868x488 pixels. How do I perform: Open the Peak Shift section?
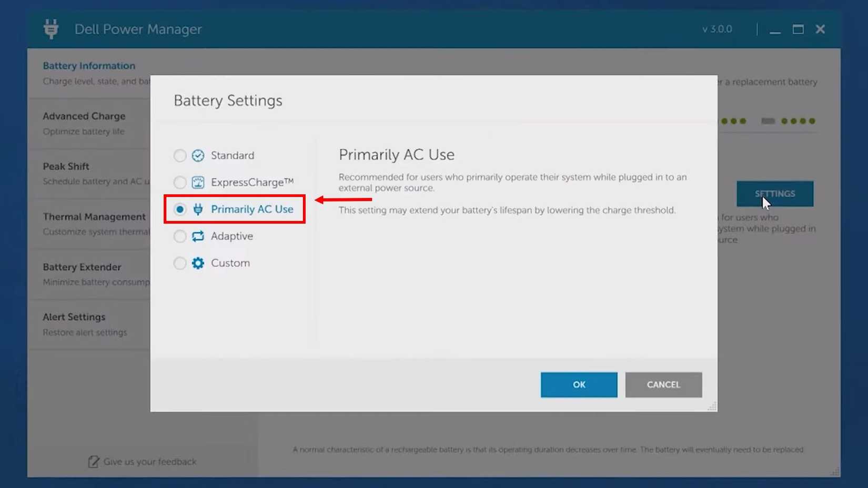click(66, 166)
